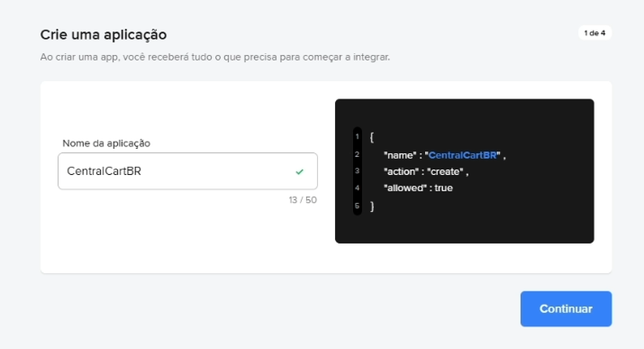This screenshot has height=349, width=644.
Task: Click the blue CentralCartBR value in code
Action: [462, 155]
